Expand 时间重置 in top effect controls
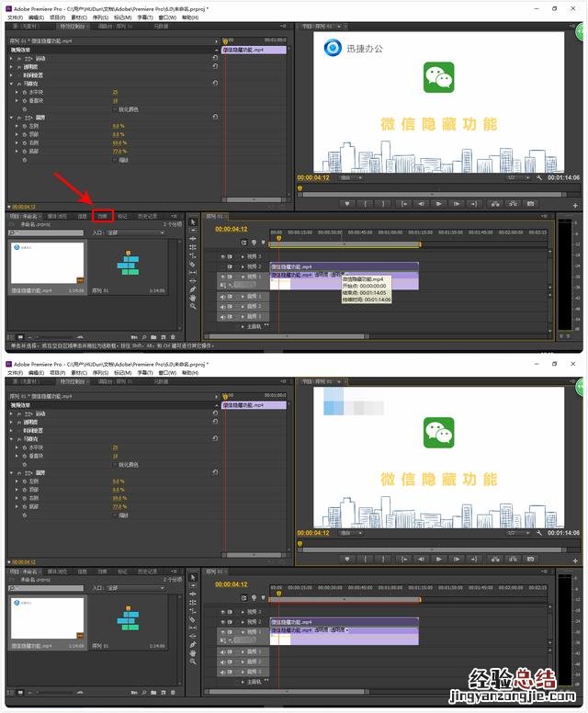This screenshot has width=588, height=713. click(11, 75)
